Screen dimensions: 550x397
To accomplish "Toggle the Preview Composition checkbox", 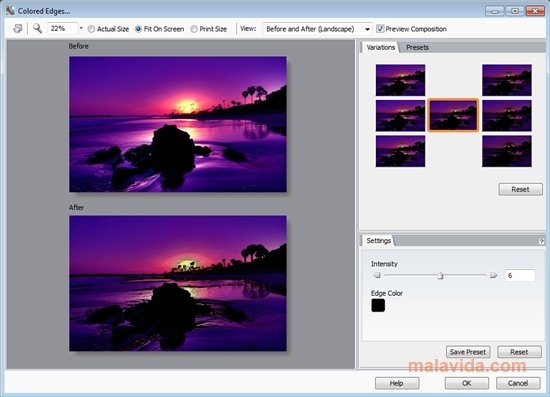I will pyautogui.click(x=380, y=29).
